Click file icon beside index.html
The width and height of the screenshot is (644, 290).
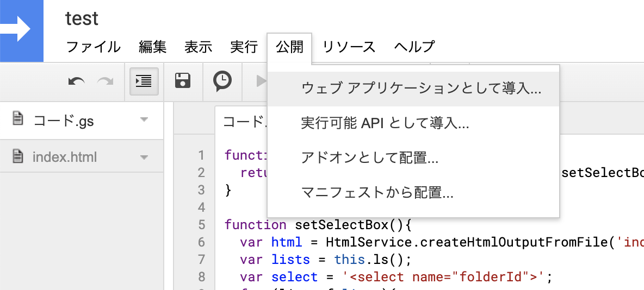pos(17,157)
